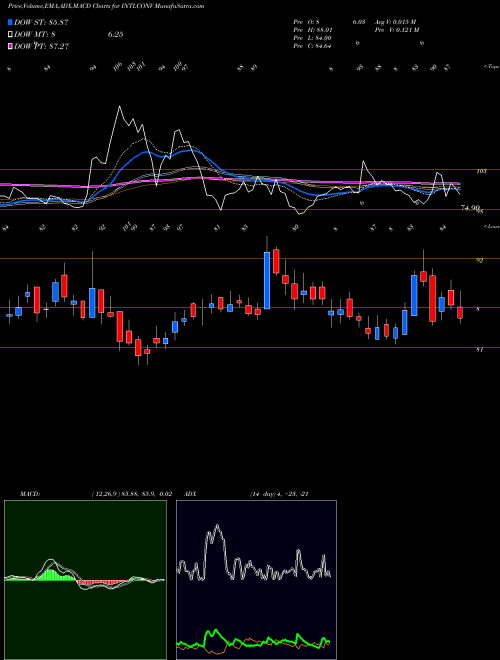
Task: Click the 'Avg V: 0.015 M' volume text
Action: (x=395, y=21)
